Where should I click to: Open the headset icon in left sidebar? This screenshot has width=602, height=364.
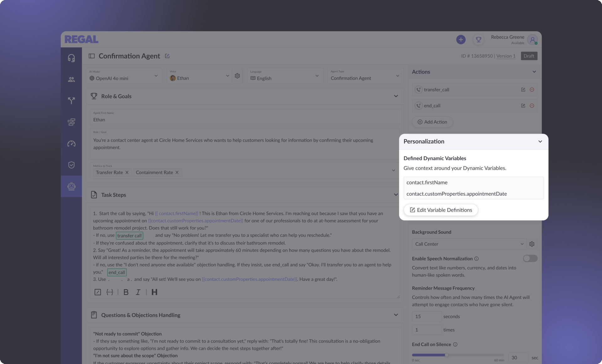point(71,58)
